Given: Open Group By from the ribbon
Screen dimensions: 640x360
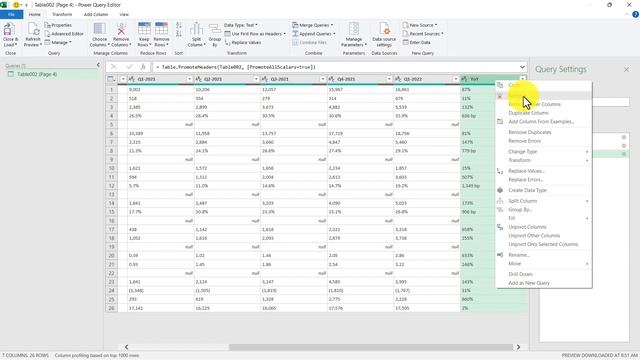Looking at the screenshot, I should (x=215, y=35).
